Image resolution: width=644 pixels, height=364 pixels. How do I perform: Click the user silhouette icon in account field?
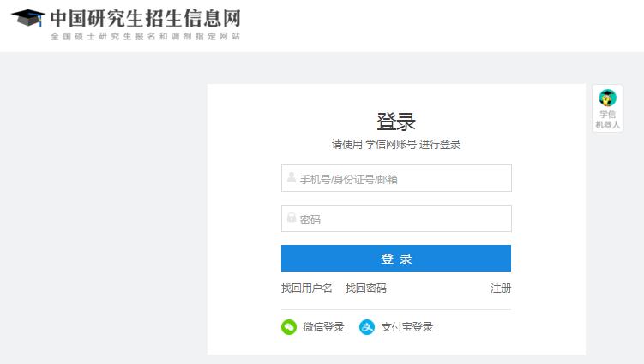[292, 177]
